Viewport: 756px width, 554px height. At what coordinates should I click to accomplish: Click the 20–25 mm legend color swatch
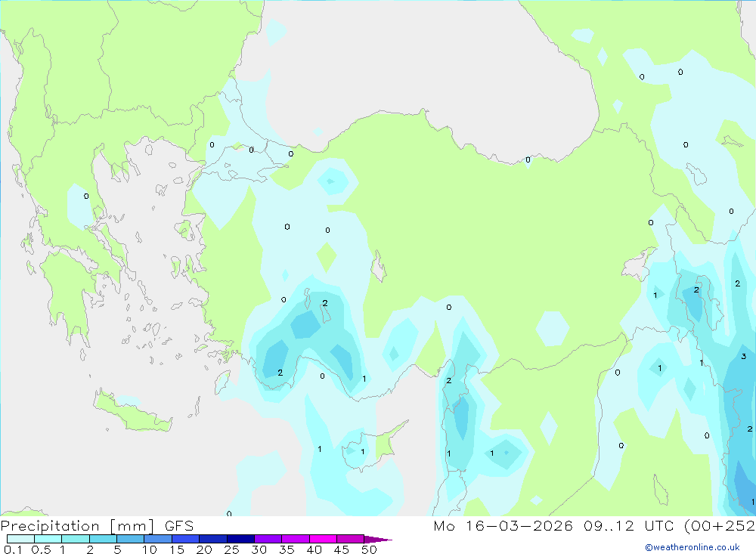tap(212, 539)
